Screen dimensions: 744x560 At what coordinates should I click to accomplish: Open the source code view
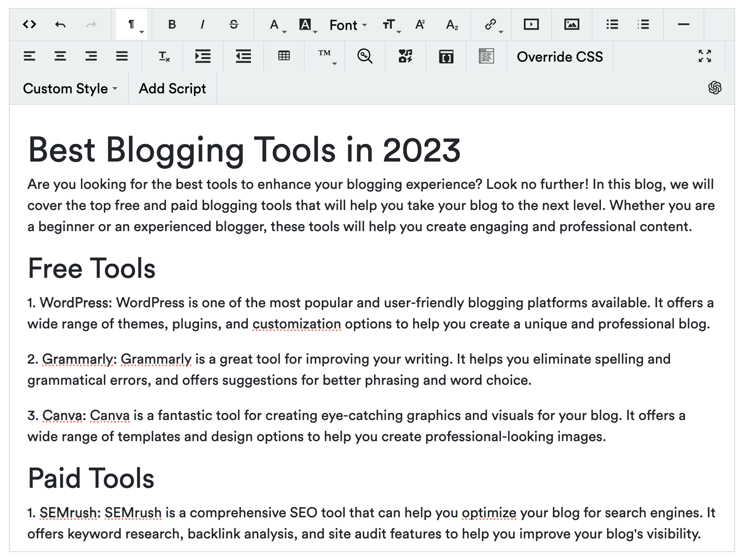click(29, 25)
